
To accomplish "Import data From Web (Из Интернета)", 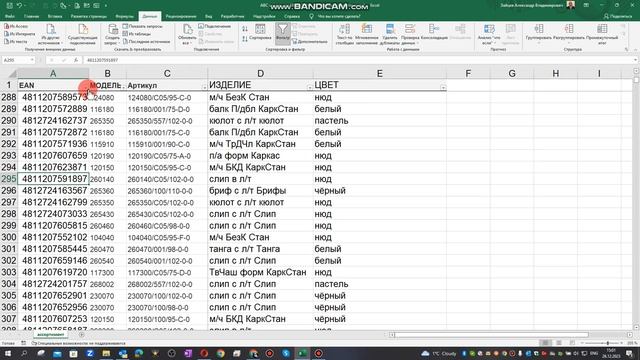I will point(20,34).
